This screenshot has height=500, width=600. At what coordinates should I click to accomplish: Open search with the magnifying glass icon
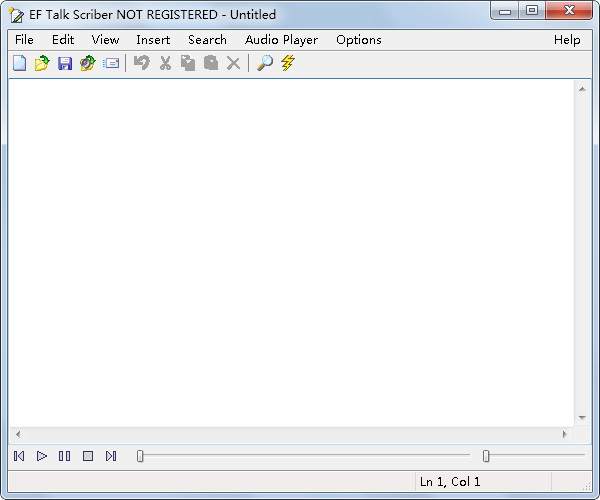[265, 63]
